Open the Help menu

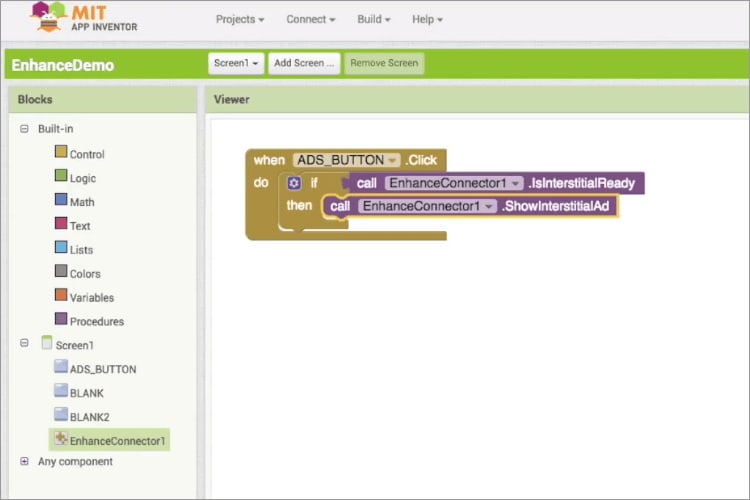(x=427, y=19)
